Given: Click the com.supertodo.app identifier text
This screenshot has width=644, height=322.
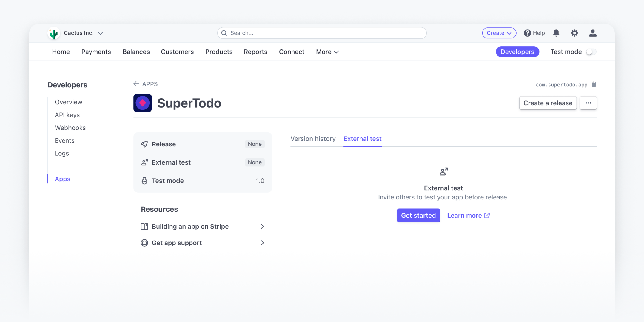Looking at the screenshot, I should click(x=561, y=85).
